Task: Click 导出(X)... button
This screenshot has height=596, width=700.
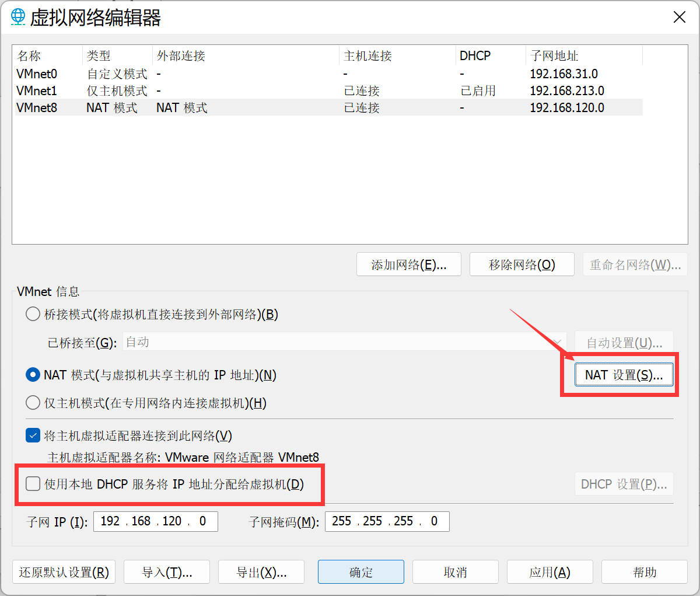Action: click(261, 572)
